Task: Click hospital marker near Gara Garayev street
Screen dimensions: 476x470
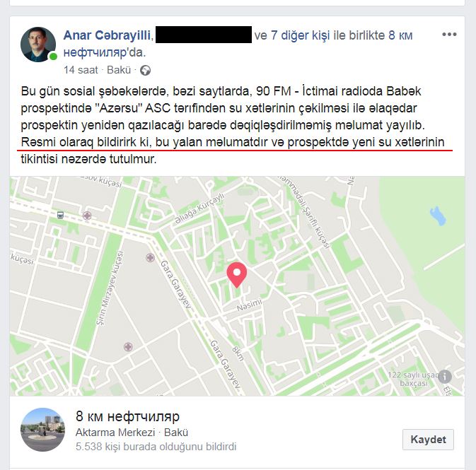Action: tap(150, 258)
